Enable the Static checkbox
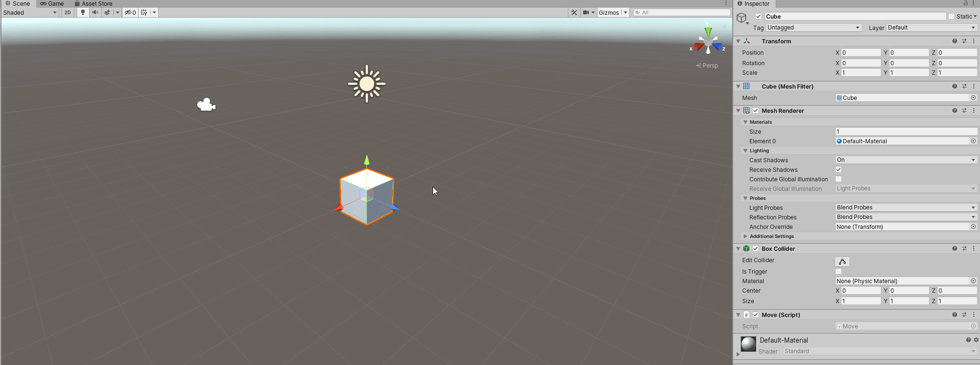980x365 pixels. pyautogui.click(x=951, y=16)
